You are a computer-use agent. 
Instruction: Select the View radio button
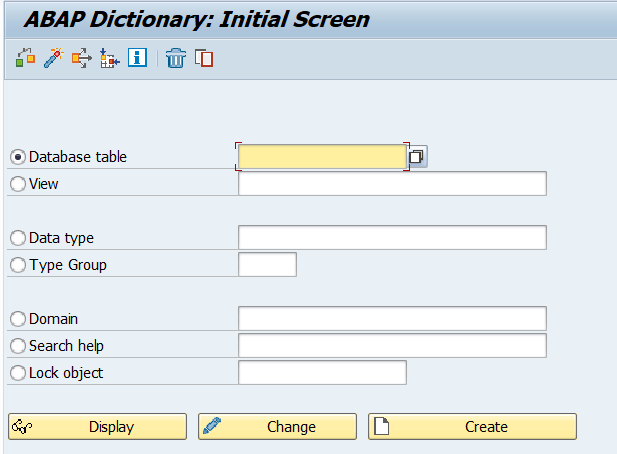click(18, 184)
